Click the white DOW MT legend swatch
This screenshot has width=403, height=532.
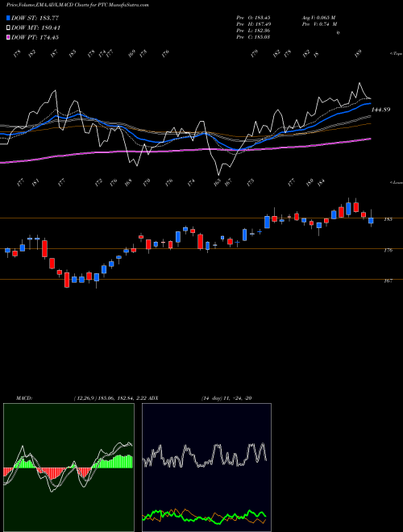click(8, 28)
